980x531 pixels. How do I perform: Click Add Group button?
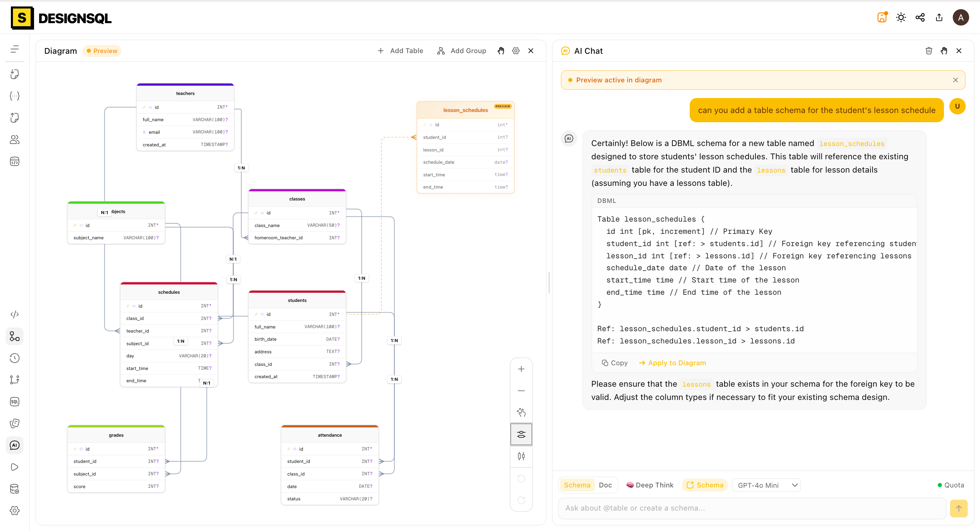pyautogui.click(x=461, y=51)
